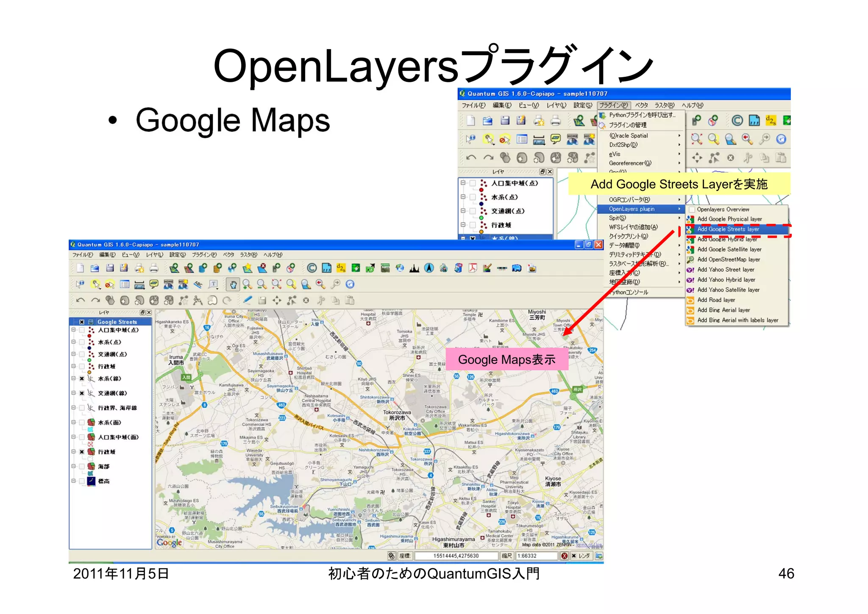868x614 pixels.
Task: Click Refresh icon in upper window toolbar
Action: (x=781, y=139)
